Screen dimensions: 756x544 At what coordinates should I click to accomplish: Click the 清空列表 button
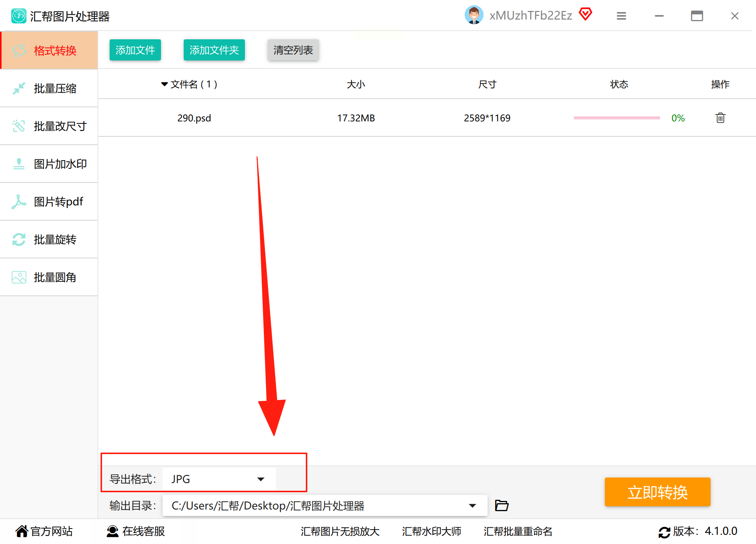293,50
